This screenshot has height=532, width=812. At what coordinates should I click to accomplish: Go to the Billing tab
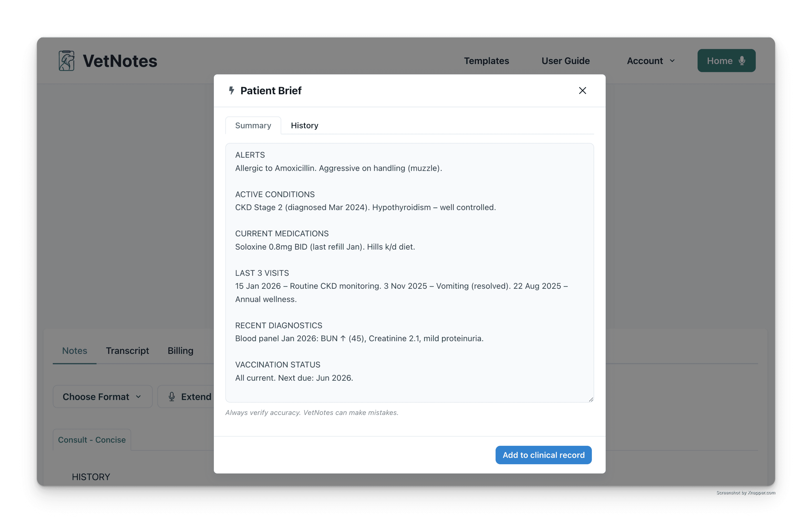pyautogui.click(x=180, y=351)
